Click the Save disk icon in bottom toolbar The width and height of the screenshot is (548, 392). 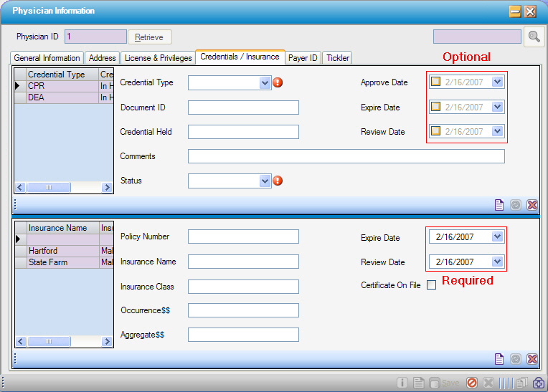tap(435, 383)
